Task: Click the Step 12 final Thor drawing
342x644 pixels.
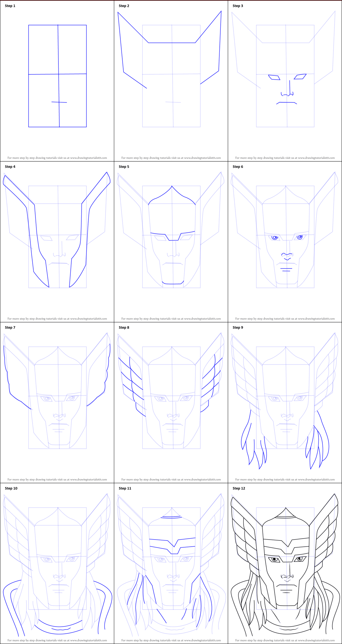Action: coord(285,566)
